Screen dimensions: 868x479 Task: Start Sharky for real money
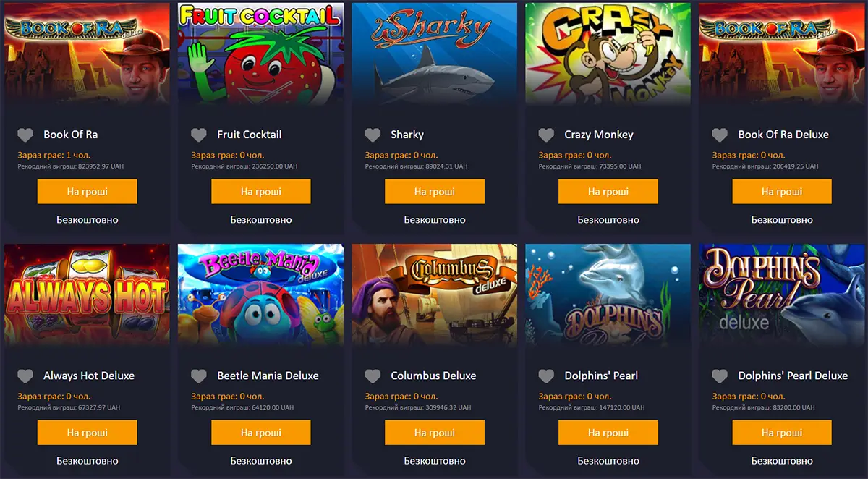[435, 192]
